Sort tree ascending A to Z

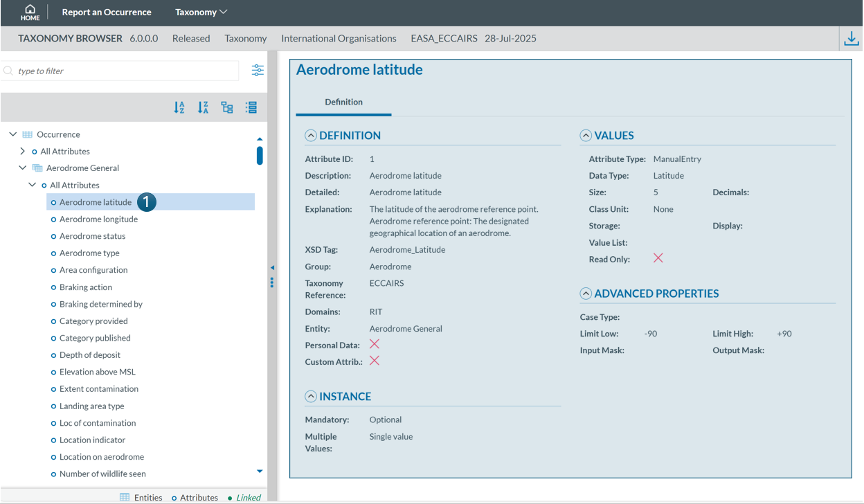coord(179,107)
